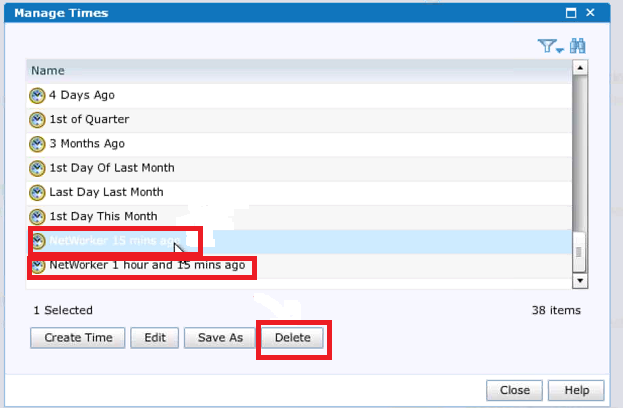Open Help for Manage Times
The image size is (623, 408).
click(x=577, y=391)
